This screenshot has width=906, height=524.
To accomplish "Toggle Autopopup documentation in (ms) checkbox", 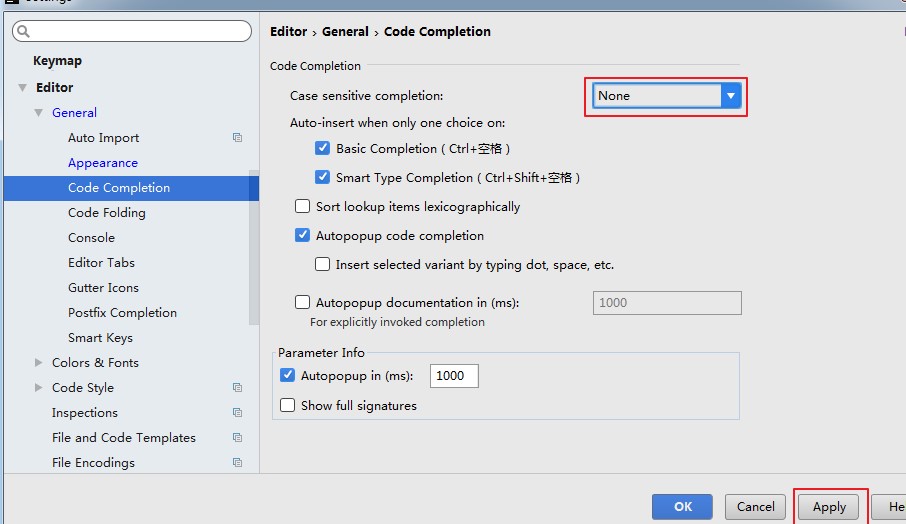I will 302,302.
